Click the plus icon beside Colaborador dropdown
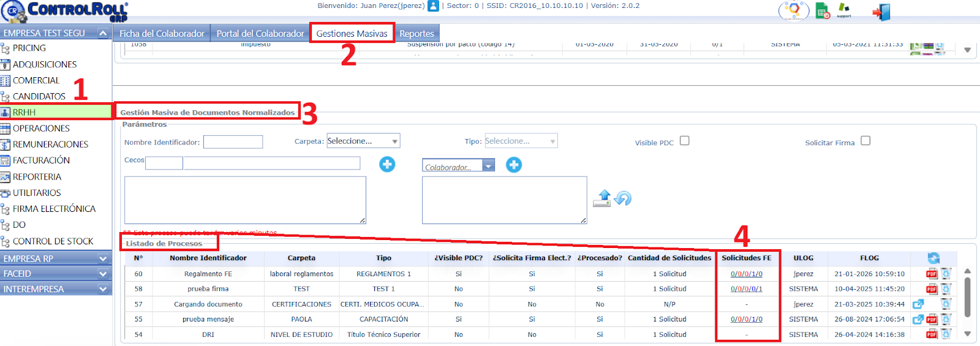Viewport: 980px width, 346px height. tap(514, 165)
